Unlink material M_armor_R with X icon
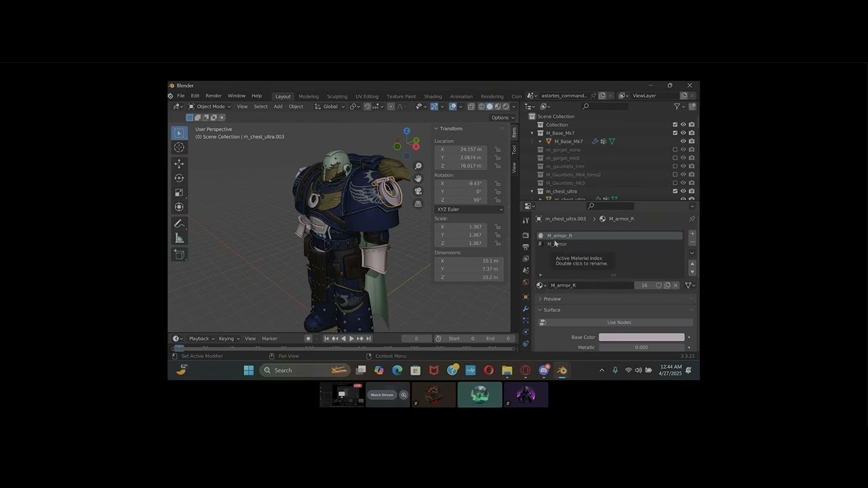Image resolution: width=868 pixels, height=488 pixels. pyautogui.click(x=675, y=285)
